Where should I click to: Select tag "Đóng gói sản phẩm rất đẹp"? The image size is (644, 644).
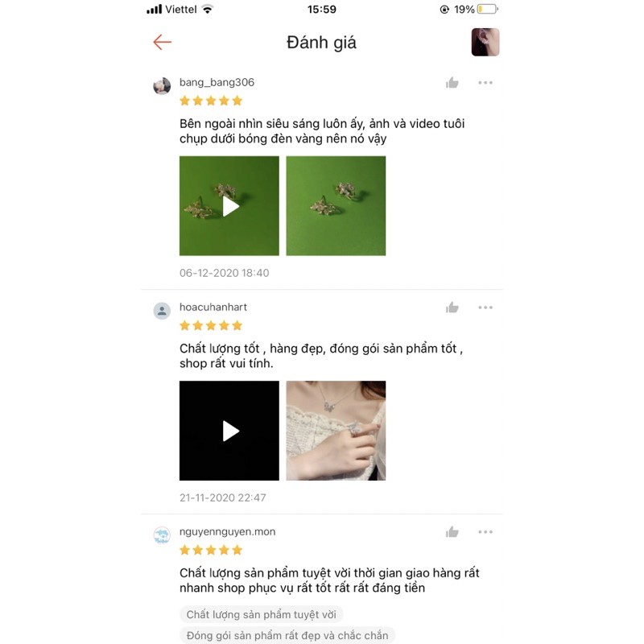(x=287, y=635)
